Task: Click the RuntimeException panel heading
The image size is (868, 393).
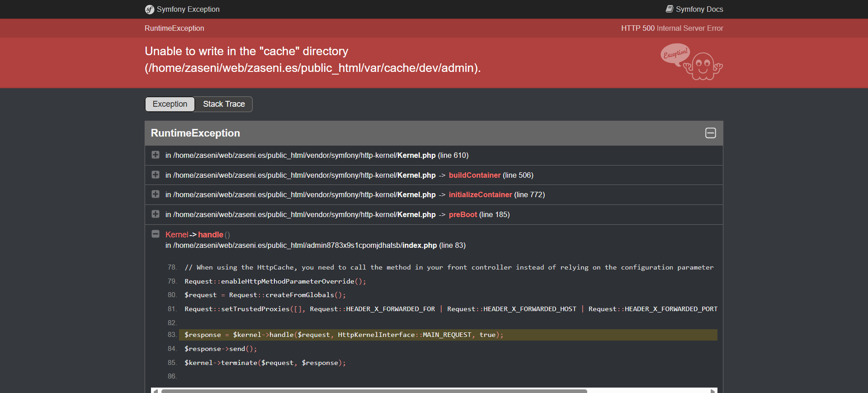Action: point(195,133)
